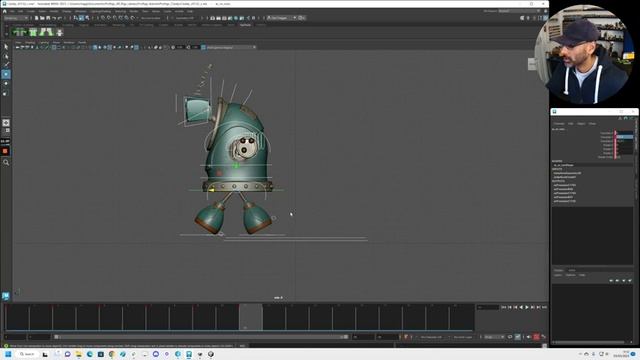Click the third green legs shelf icon
640x360 pixels.
click(46, 32)
